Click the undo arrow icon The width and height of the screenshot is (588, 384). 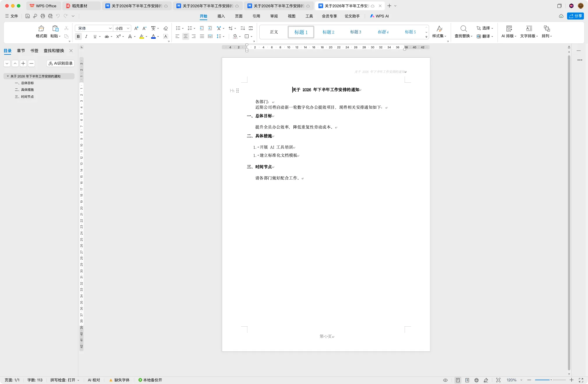tap(58, 16)
